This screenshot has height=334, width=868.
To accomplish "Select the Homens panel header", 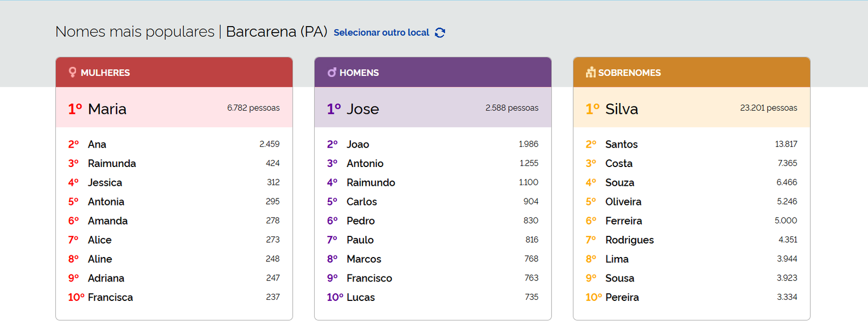I will pyautogui.click(x=432, y=72).
